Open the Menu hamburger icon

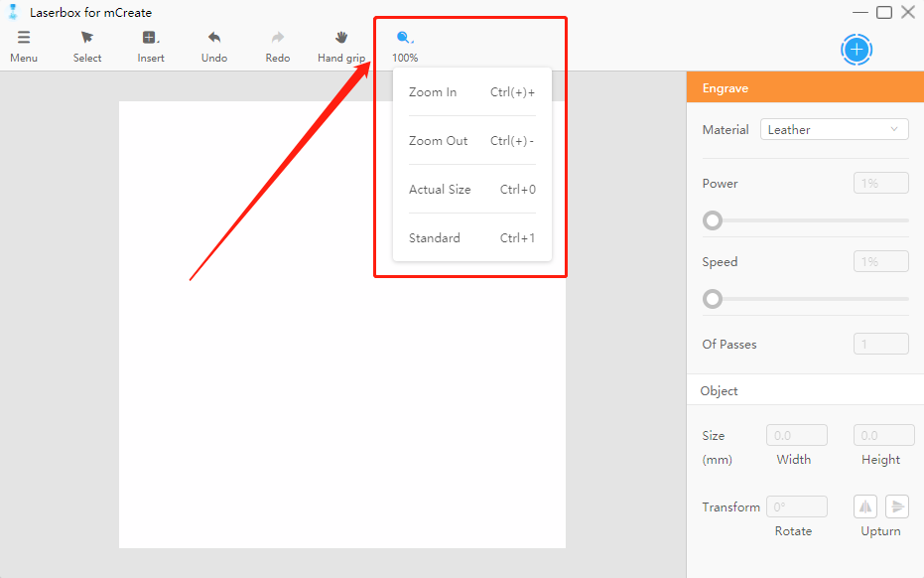click(24, 38)
